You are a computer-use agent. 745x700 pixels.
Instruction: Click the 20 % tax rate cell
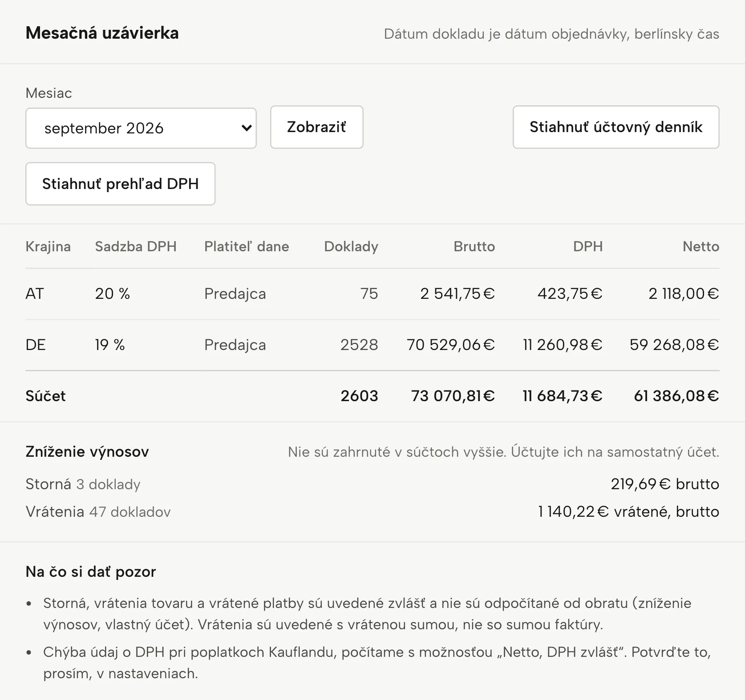[113, 294]
